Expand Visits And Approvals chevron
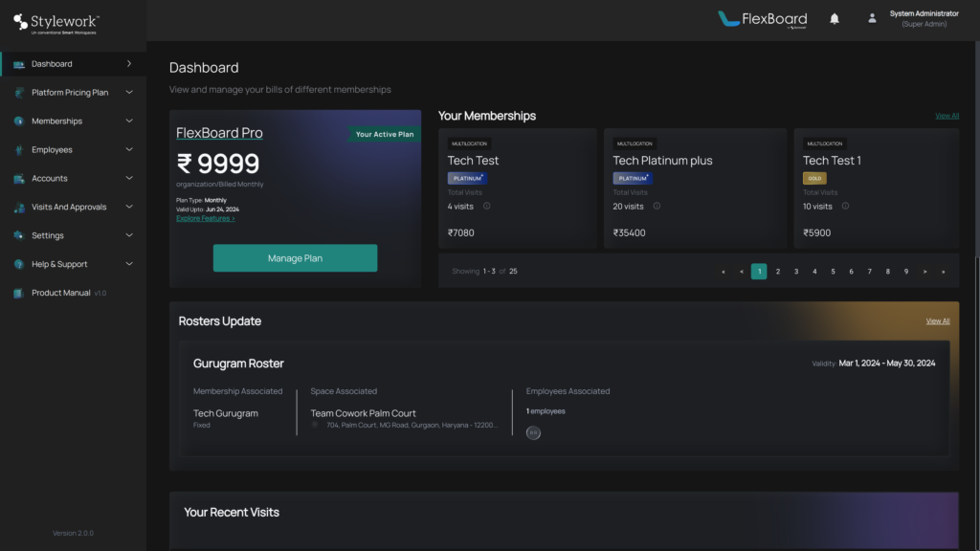Screen dimensions: 980x551 point(129,207)
